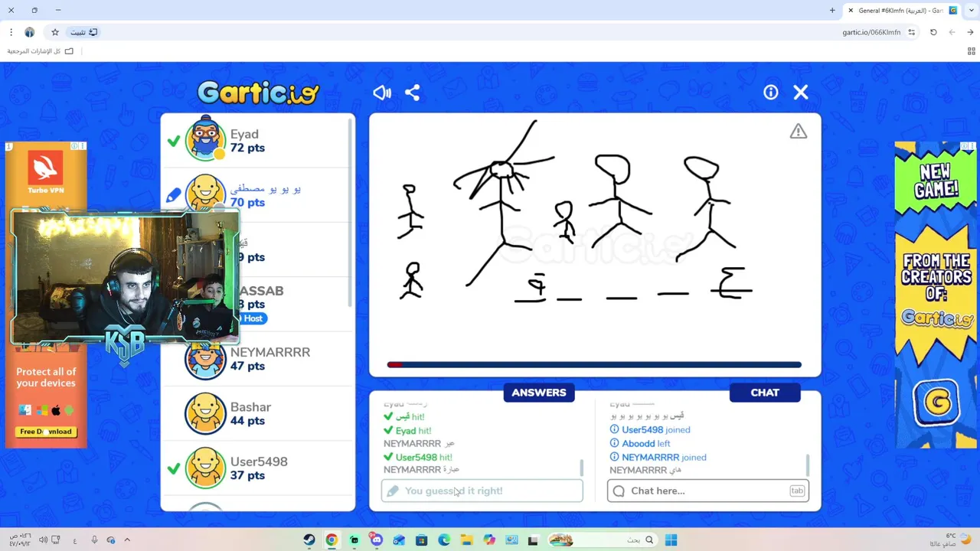
Task: Open the apps grid in bookmarks bar
Action: click(x=972, y=51)
